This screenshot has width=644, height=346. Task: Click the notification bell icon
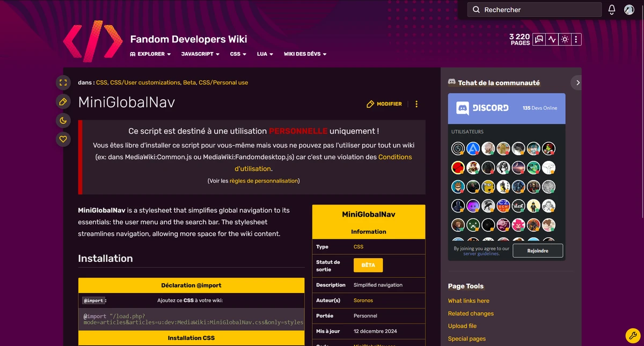click(611, 9)
